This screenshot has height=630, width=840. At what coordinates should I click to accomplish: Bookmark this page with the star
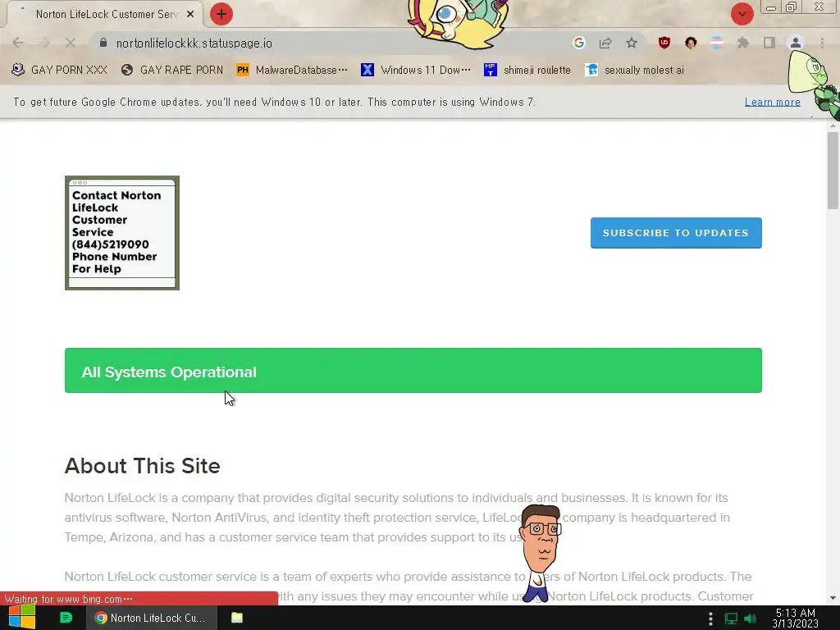click(x=632, y=43)
